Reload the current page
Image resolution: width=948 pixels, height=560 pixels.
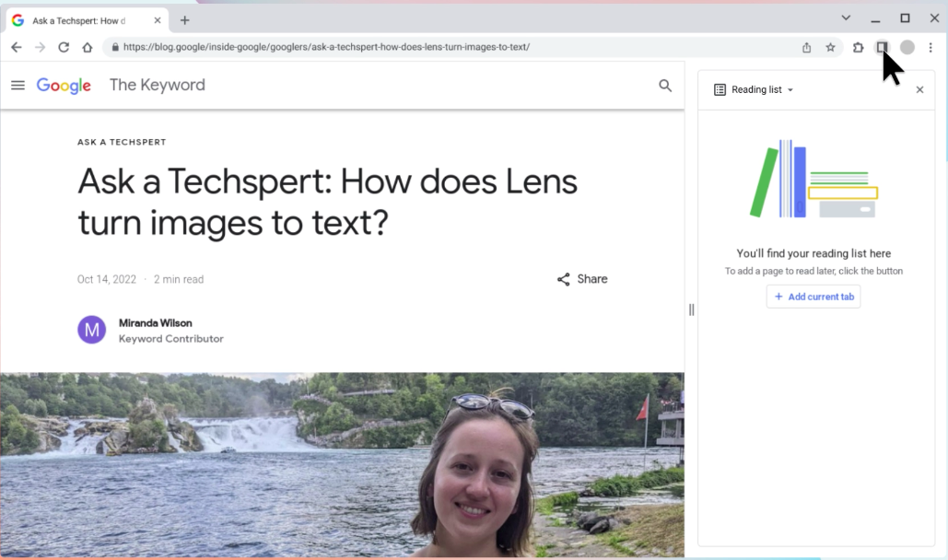pyautogui.click(x=64, y=47)
